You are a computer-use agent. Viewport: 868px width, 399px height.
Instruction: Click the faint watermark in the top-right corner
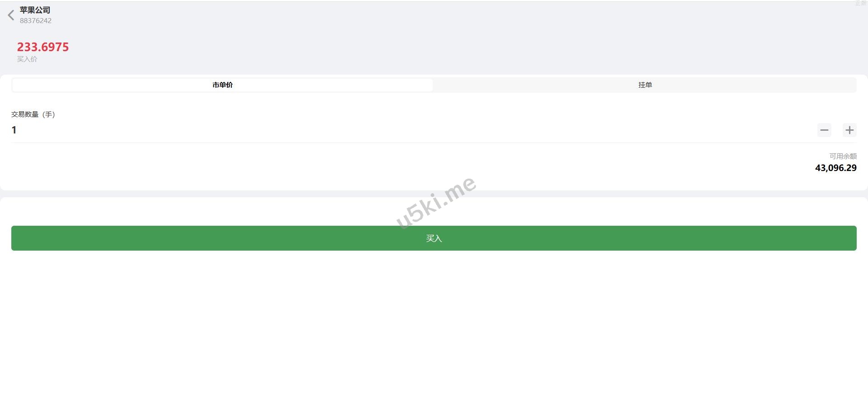860,3
